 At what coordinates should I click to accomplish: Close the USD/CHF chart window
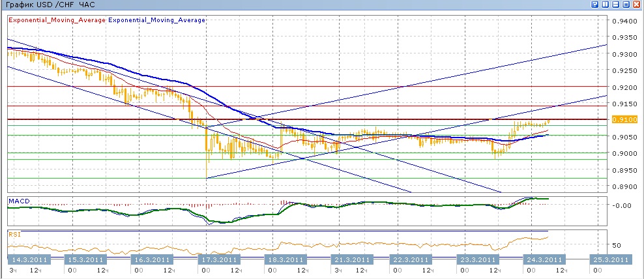pyautogui.click(x=637, y=4)
